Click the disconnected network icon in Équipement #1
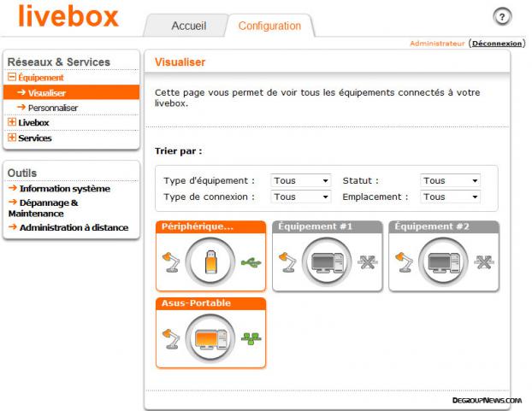Viewport: 532px width, 411px height. coord(367,262)
